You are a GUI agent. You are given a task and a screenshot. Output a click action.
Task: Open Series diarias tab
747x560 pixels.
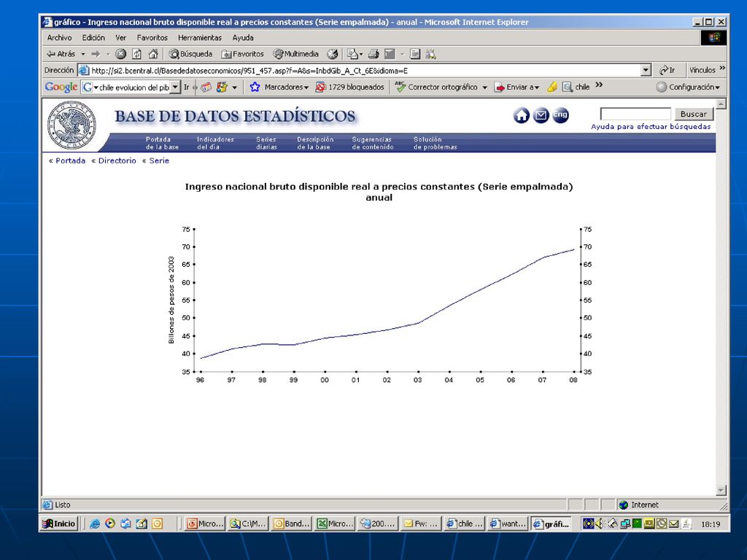[266, 143]
